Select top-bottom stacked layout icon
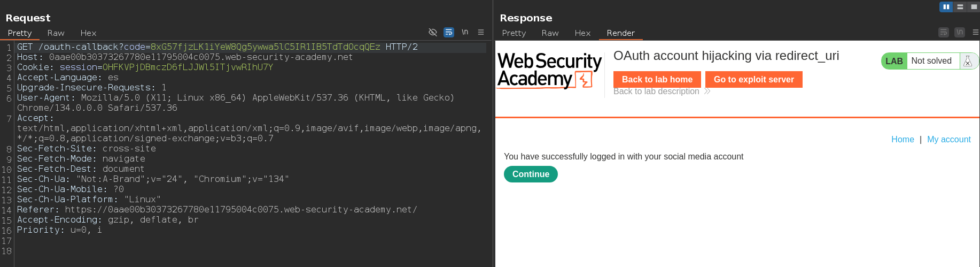 pos(960,7)
